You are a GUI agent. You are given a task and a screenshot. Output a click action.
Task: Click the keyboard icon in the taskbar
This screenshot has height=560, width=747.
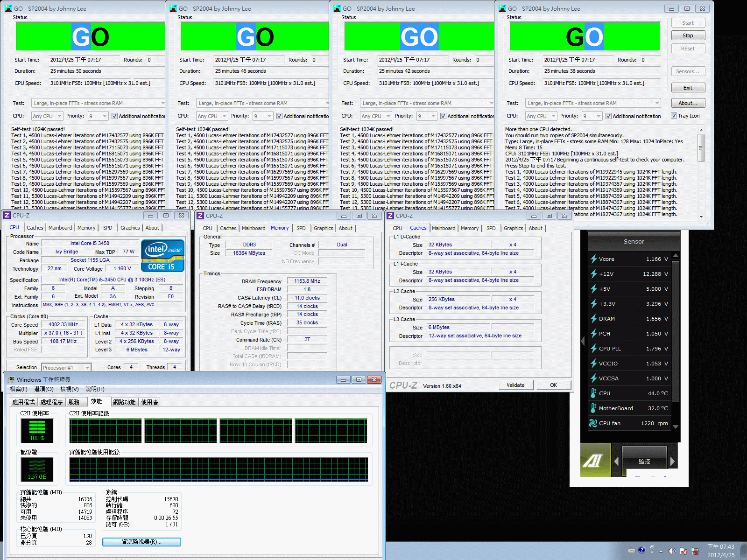coord(632,551)
